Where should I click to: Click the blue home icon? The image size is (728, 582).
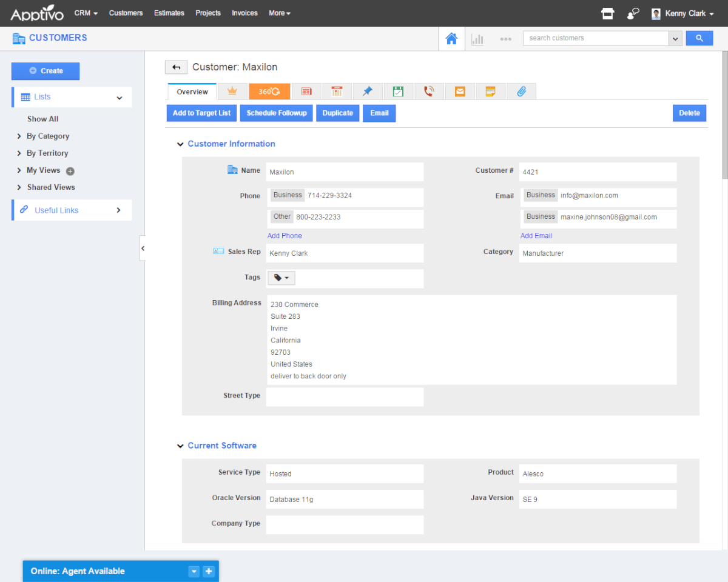[x=451, y=39]
